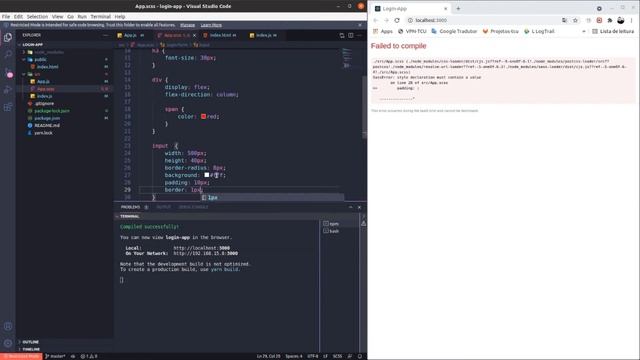Screen dimensions: 640x360
Task: Click the Learn More link in the banner
Action: click(x=211, y=25)
